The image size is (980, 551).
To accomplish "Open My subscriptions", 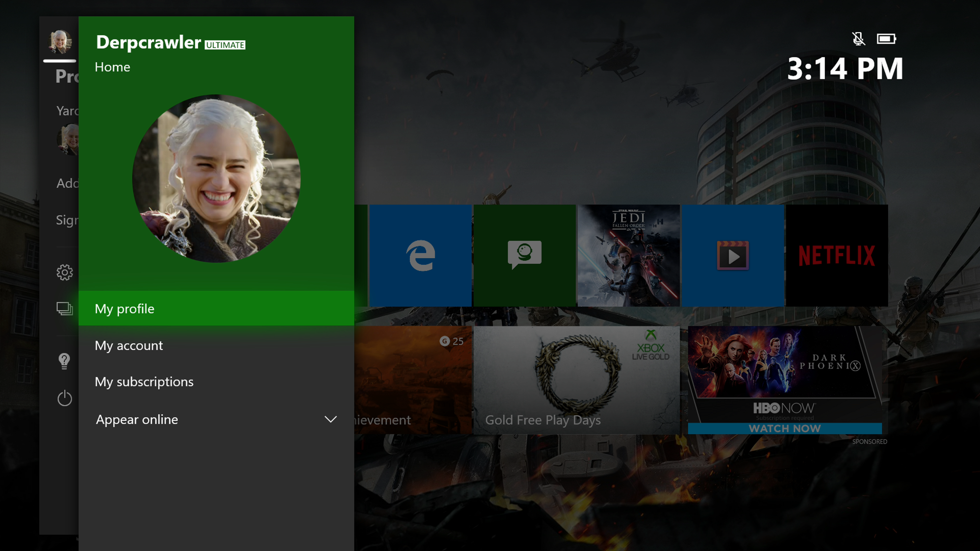I will click(x=216, y=381).
